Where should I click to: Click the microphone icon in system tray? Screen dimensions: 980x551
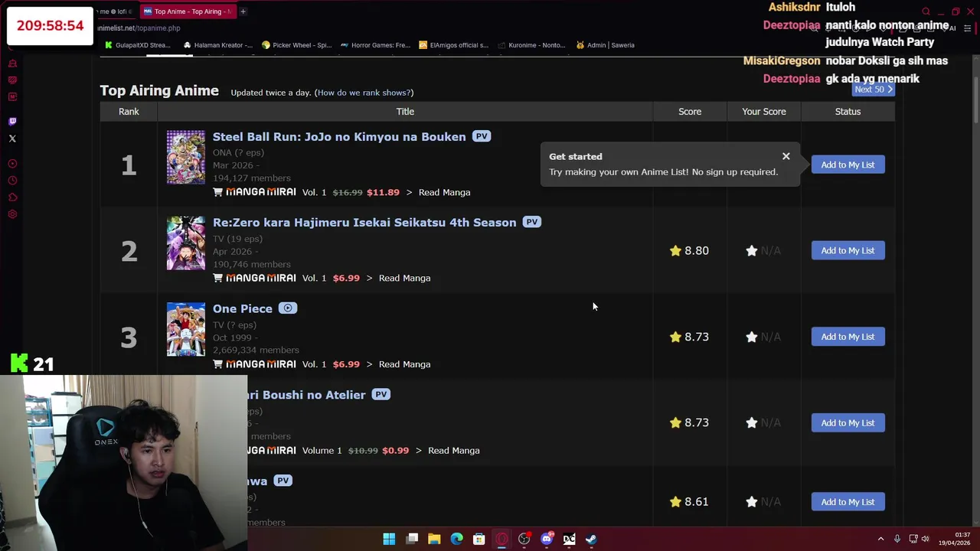click(897, 539)
